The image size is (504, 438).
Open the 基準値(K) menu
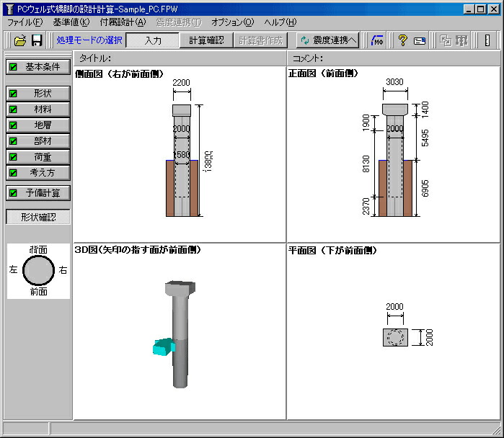(x=71, y=22)
